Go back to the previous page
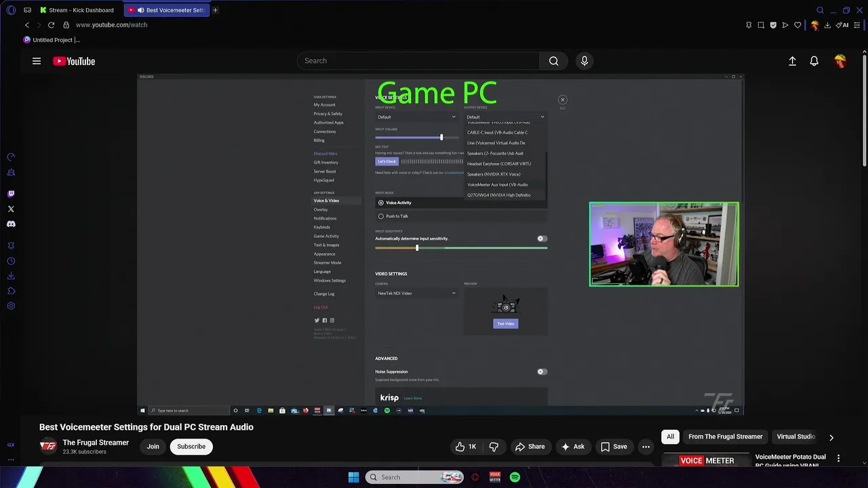868x488 pixels. click(27, 25)
